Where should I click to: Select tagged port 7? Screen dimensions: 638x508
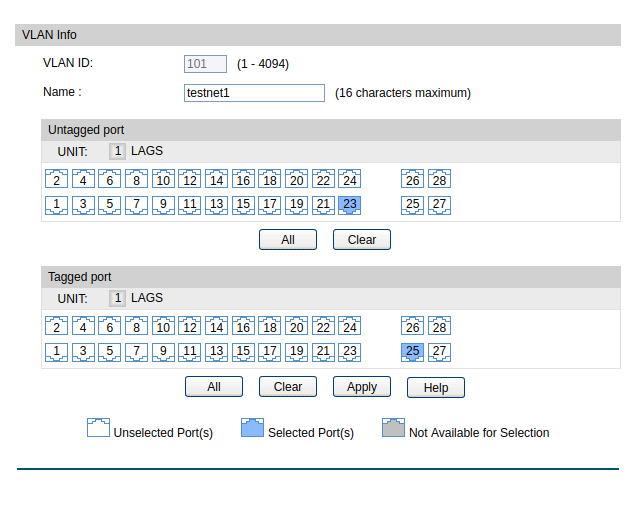(x=136, y=352)
